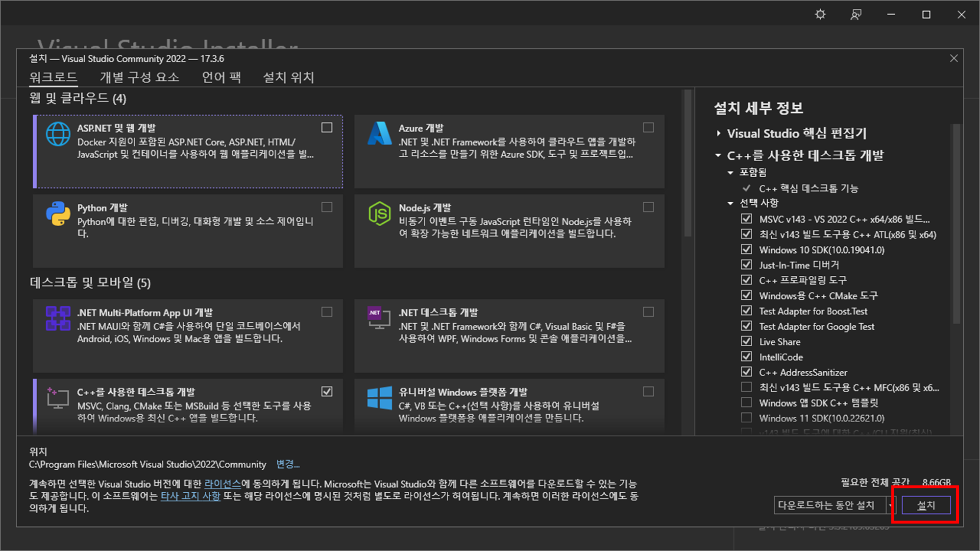Screen dimensions: 980x551
Task: Click the .NET desktop development icon
Action: pos(379,318)
